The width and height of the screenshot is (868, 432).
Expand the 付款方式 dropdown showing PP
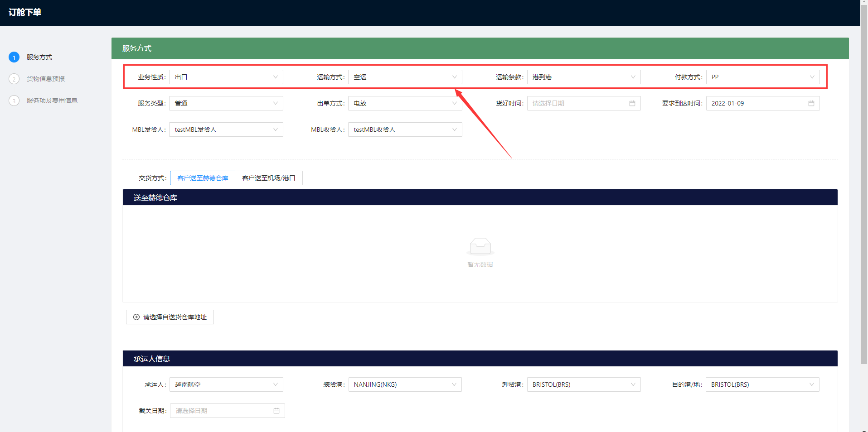pyautogui.click(x=762, y=77)
